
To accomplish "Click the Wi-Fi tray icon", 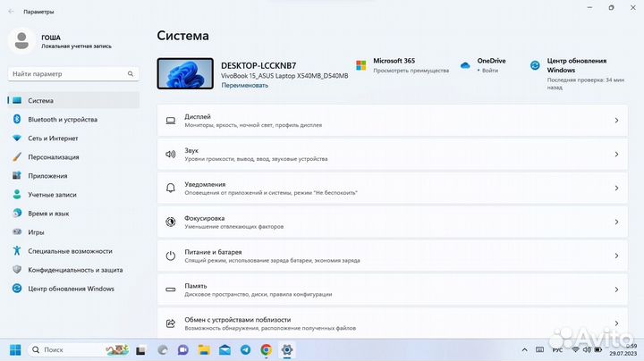I will pos(575,350).
